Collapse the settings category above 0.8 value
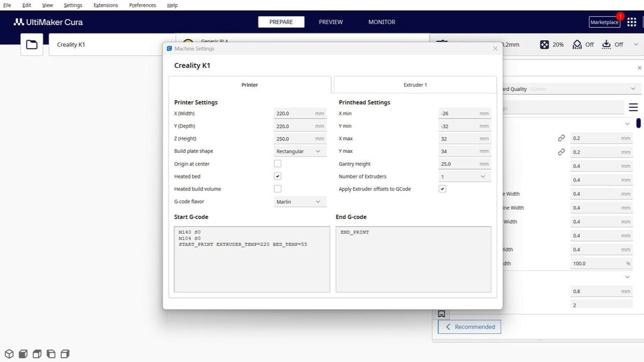 pos(628,277)
